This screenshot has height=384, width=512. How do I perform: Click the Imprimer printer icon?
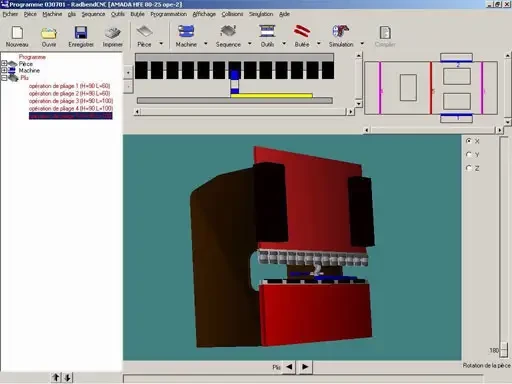pos(113,33)
